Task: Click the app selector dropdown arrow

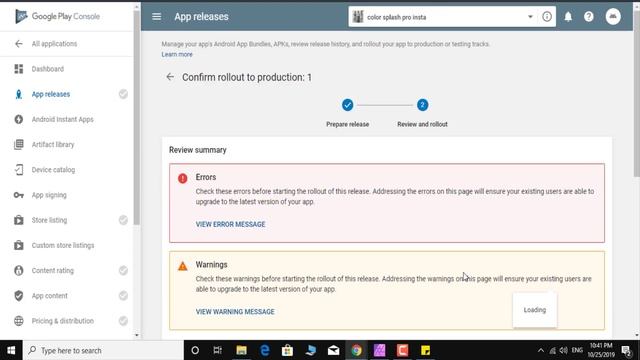Action: coord(530,17)
